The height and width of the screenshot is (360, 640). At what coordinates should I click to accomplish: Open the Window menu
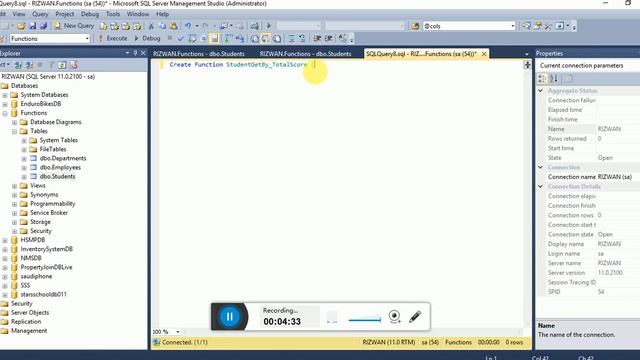tap(138, 14)
